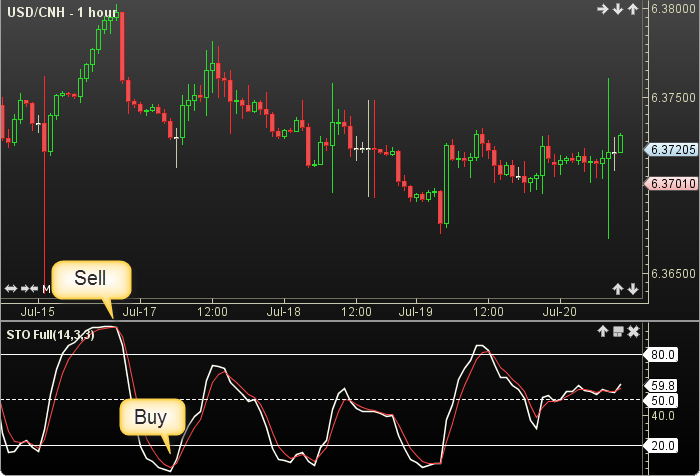Click the Jul-15 date on time axis
This screenshot has height=476, width=700.
pos(38,311)
